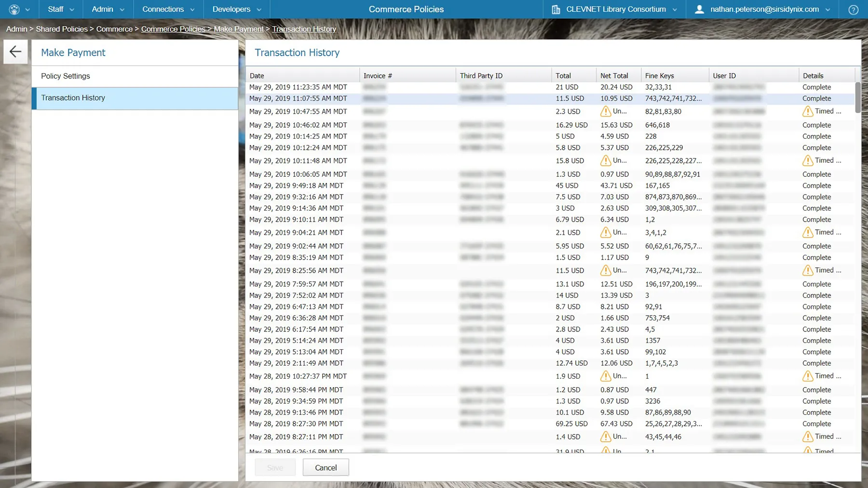The image size is (868, 488).
Task: Click the fine key value 1357
Action: point(653,341)
